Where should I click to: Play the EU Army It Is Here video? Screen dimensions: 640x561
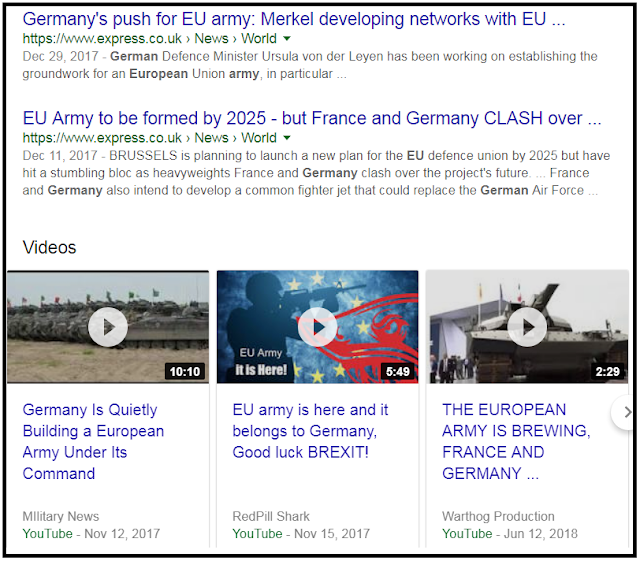tap(318, 327)
